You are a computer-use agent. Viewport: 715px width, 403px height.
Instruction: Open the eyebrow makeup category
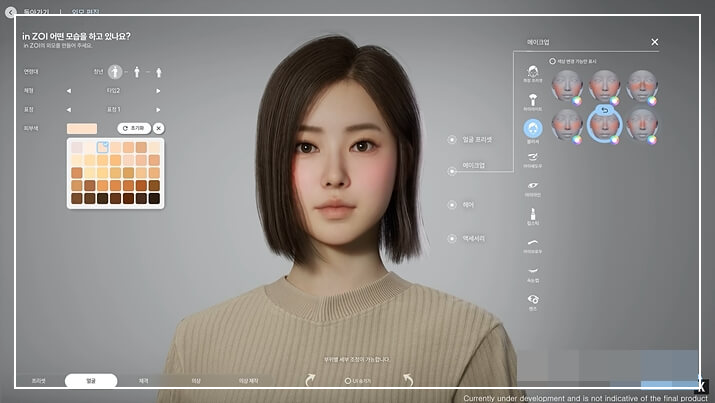tap(533, 245)
